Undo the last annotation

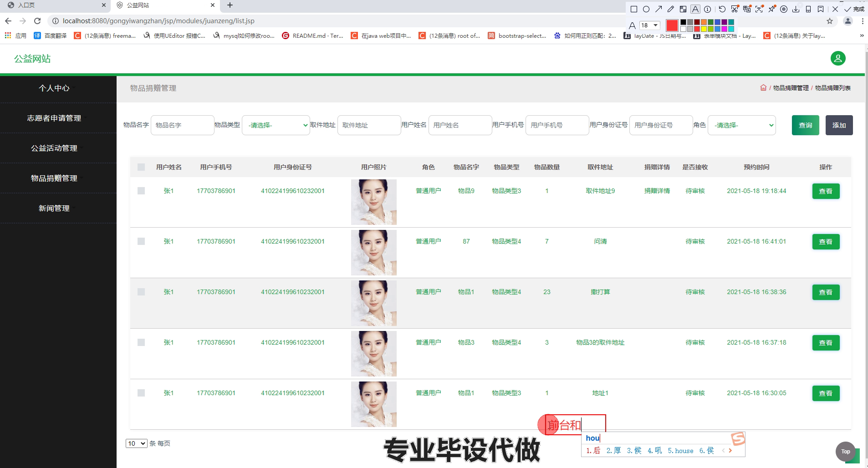(722, 9)
